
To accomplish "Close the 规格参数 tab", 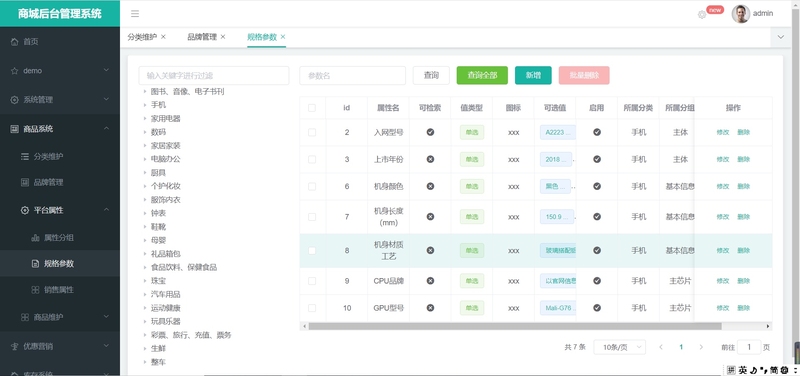I will pyautogui.click(x=283, y=37).
